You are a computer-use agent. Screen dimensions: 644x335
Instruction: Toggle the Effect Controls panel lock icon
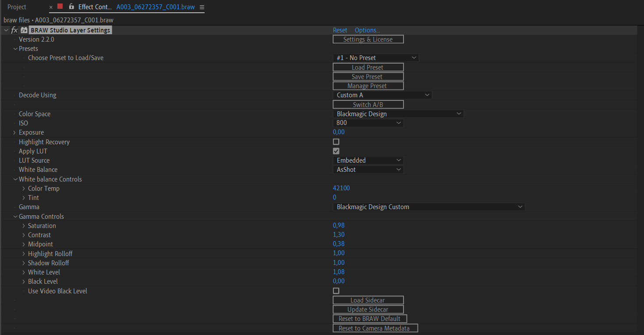pos(71,7)
